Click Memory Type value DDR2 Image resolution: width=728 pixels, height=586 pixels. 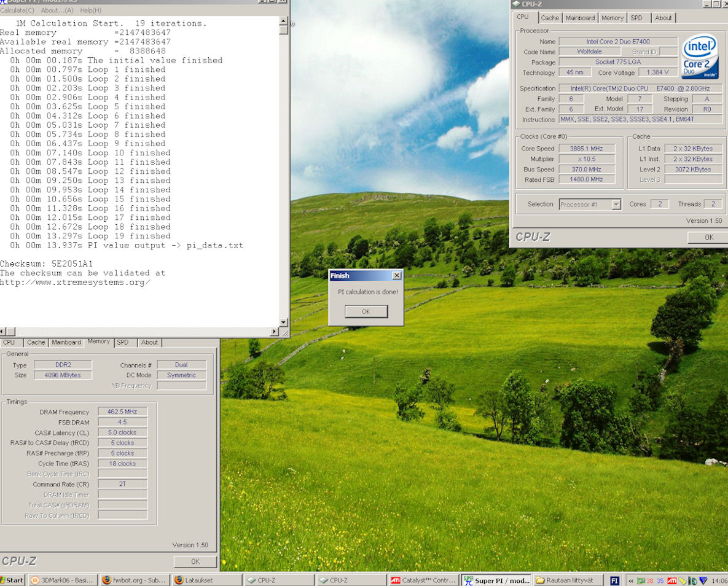point(63,364)
